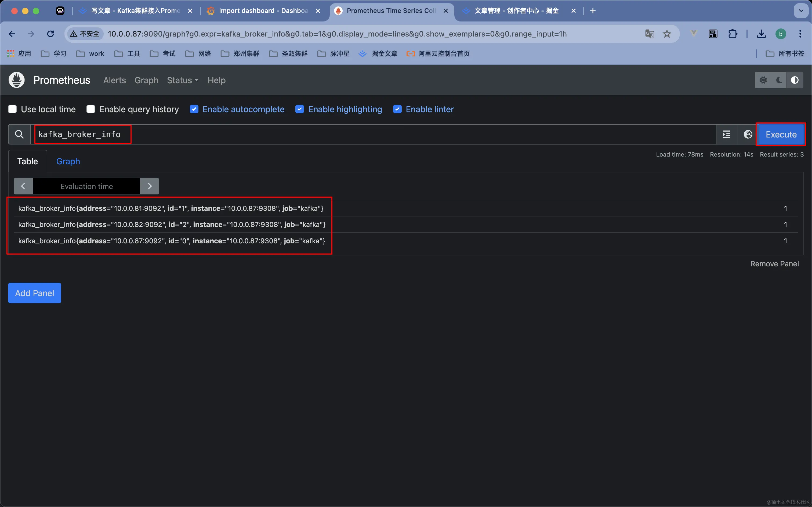Open browser downloads icon
The width and height of the screenshot is (812, 507).
(761, 34)
